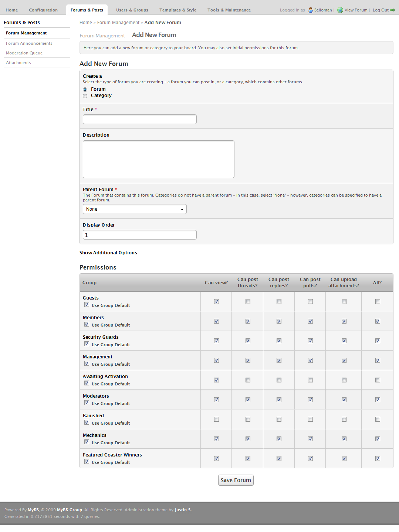
Task: Check the All permissions box for Banished
Action: (x=378, y=419)
